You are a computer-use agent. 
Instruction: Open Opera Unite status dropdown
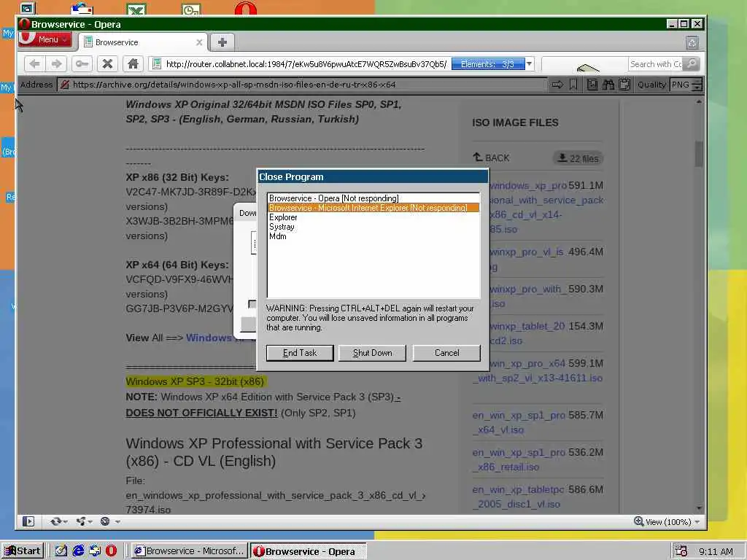(84, 521)
